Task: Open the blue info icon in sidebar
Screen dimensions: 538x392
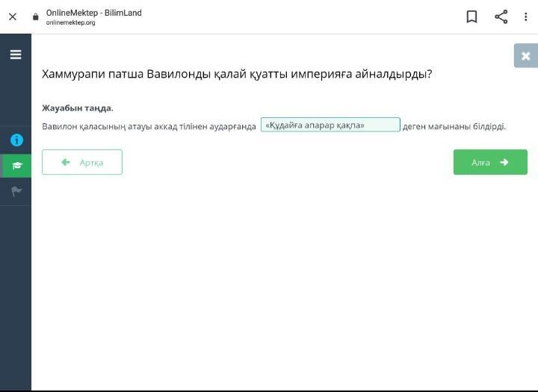Action: pos(16,140)
